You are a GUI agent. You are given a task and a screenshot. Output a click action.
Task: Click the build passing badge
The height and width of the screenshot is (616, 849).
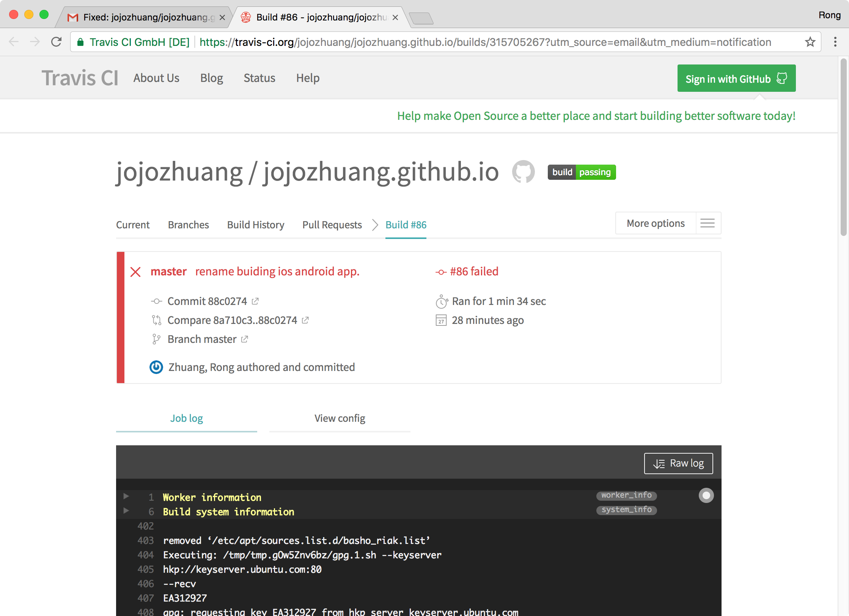[582, 172]
